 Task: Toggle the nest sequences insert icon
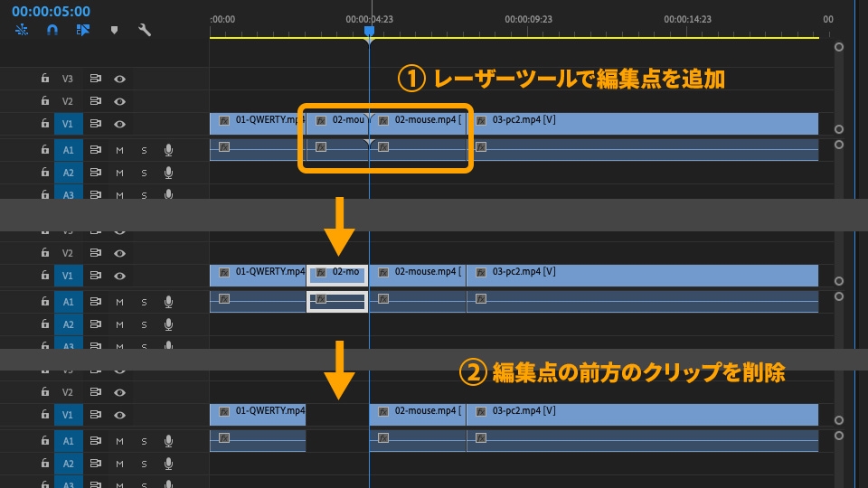pyautogui.click(x=22, y=30)
